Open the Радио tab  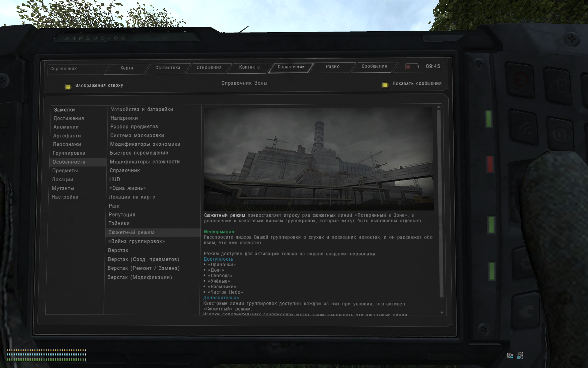pyautogui.click(x=333, y=67)
